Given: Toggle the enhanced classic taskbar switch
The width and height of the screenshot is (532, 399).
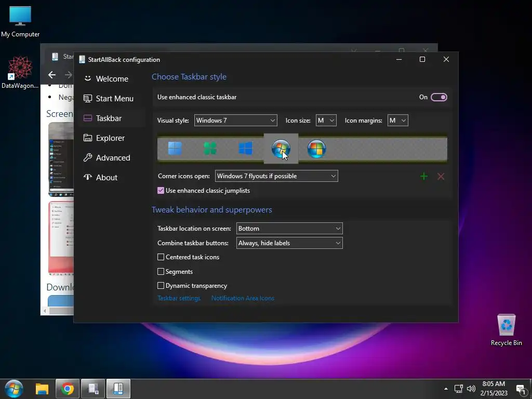Looking at the screenshot, I should coord(438,97).
